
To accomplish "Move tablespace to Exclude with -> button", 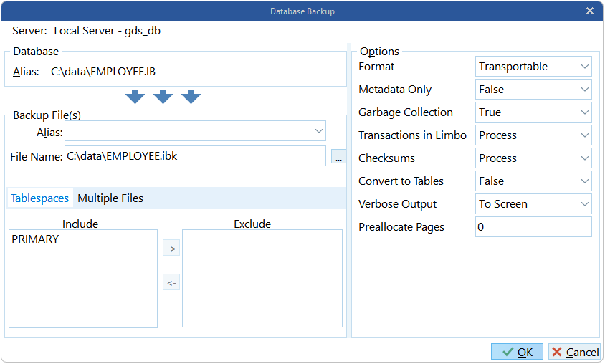I will click(x=171, y=249).
